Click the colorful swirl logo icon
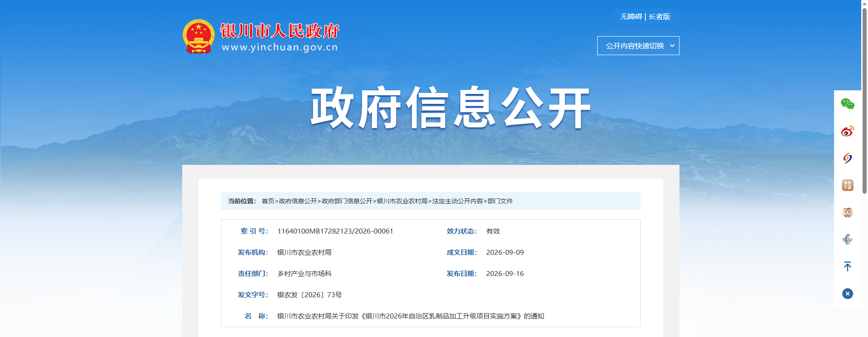The image size is (868, 337). click(847, 158)
